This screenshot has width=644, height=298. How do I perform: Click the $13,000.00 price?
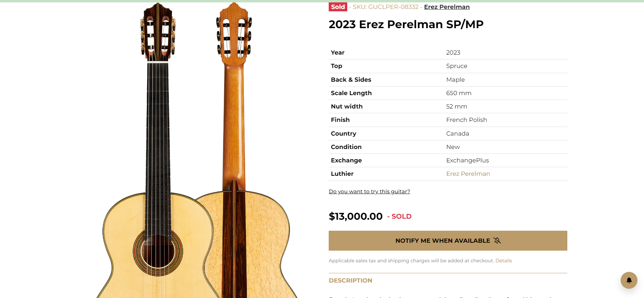coord(355,216)
